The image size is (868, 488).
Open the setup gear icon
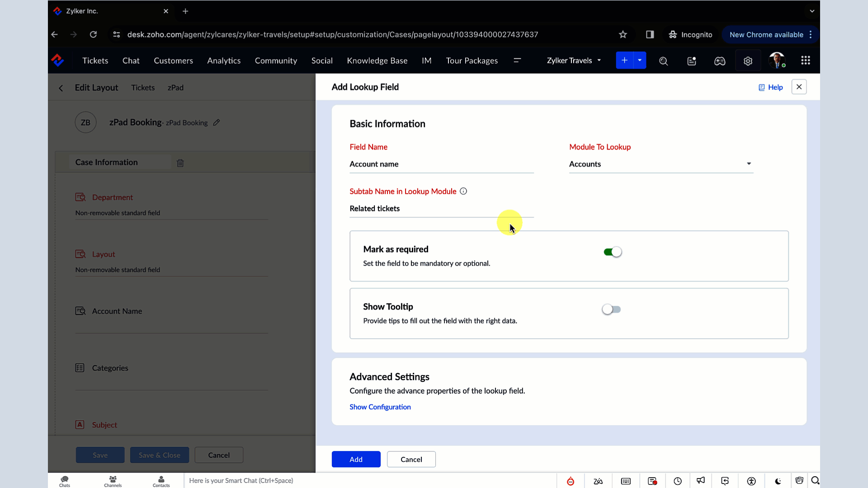pyautogui.click(x=748, y=61)
